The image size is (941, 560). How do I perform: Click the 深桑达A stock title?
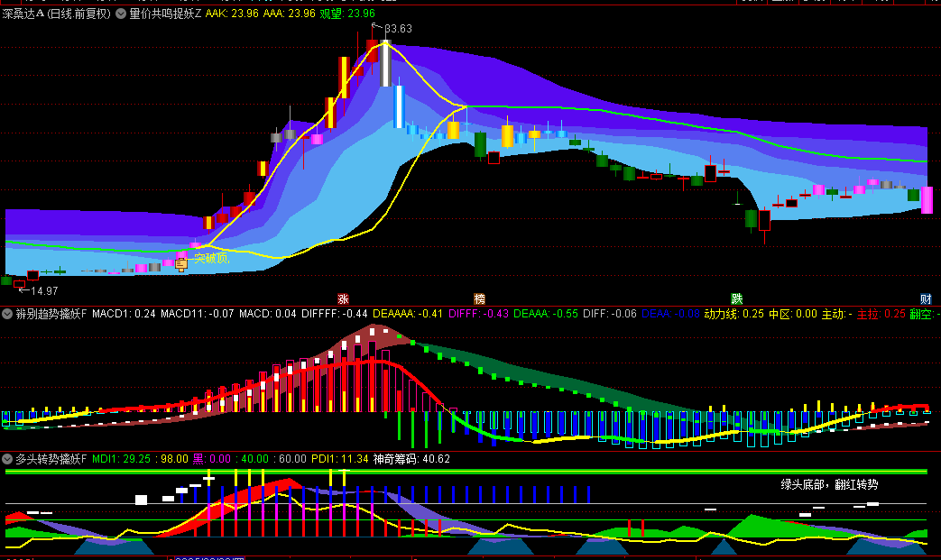point(23,14)
